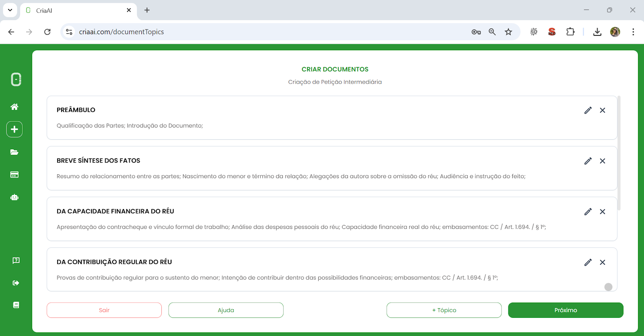This screenshot has height=336, width=644.
Task: Edit the DA CAPACIDADE FINANCEIRA DO RÉU topic
Action: pos(588,212)
